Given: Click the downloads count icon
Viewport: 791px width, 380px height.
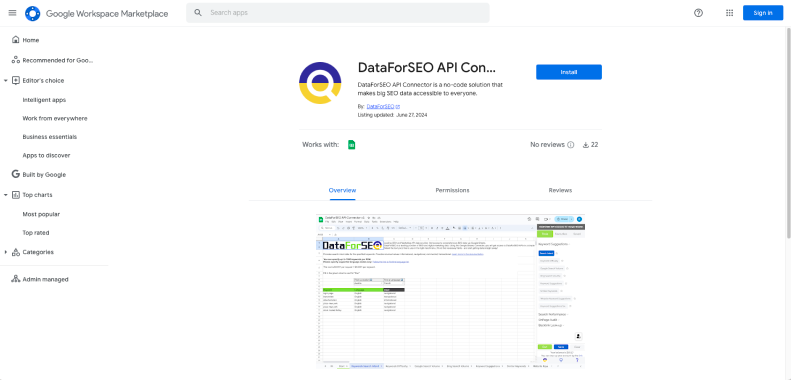Looking at the screenshot, I should pos(586,145).
